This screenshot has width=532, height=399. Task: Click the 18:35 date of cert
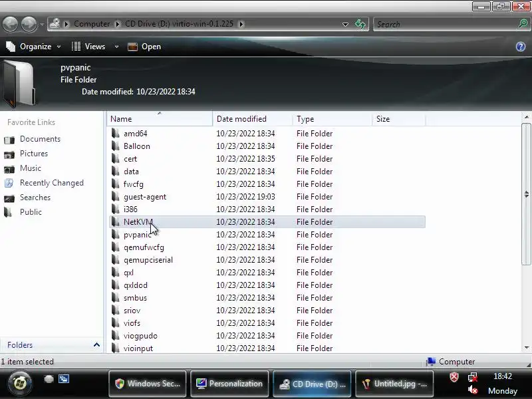[245, 159]
